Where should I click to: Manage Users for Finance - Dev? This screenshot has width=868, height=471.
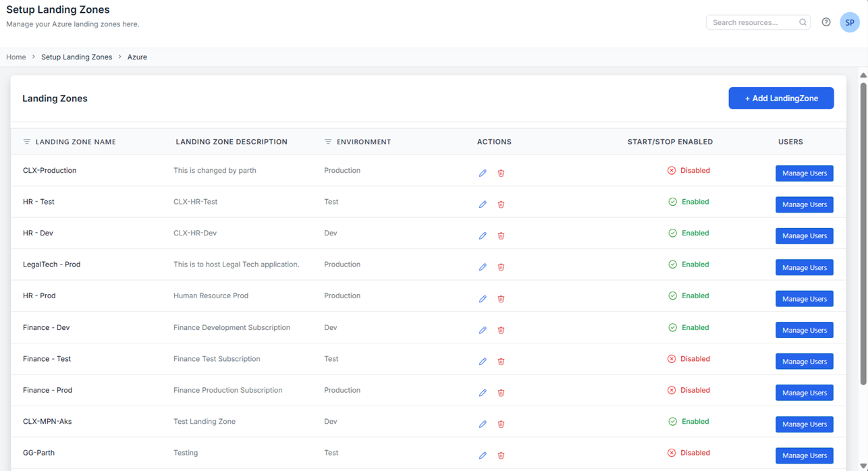[x=805, y=330]
